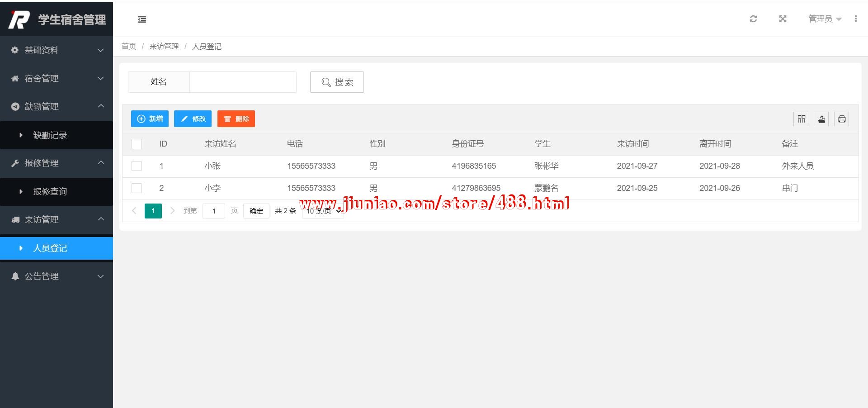This screenshot has width=868, height=408.
Task: Open the 管理员 user dropdown
Action: (824, 19)
